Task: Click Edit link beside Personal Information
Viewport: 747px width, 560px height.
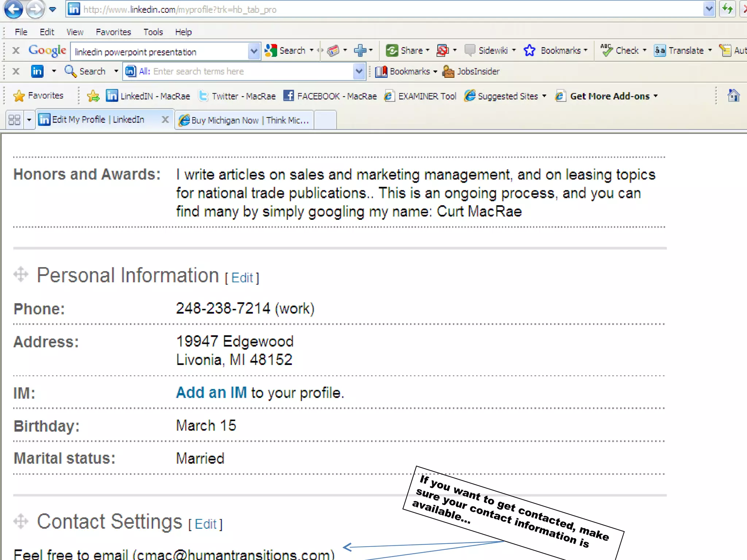Action: 242,278
